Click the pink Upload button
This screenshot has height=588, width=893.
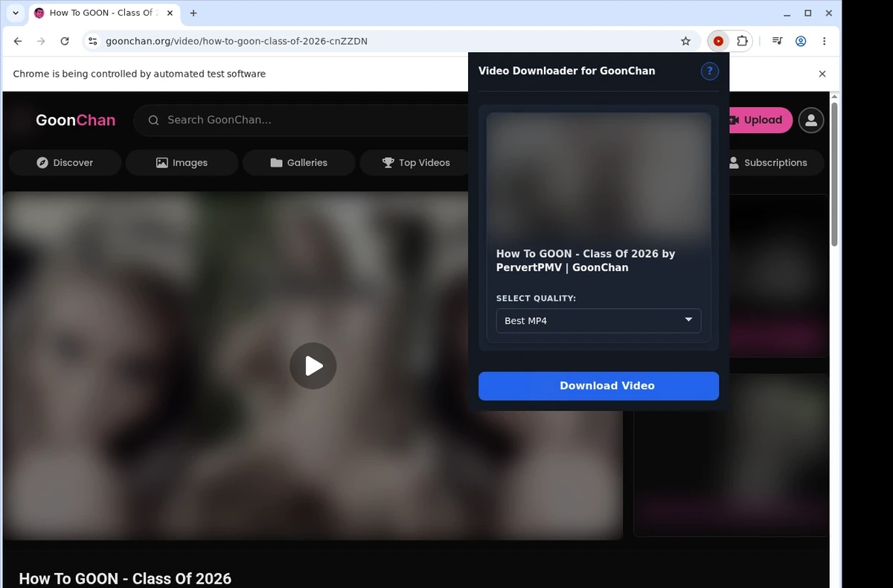(x=759, y=120)
